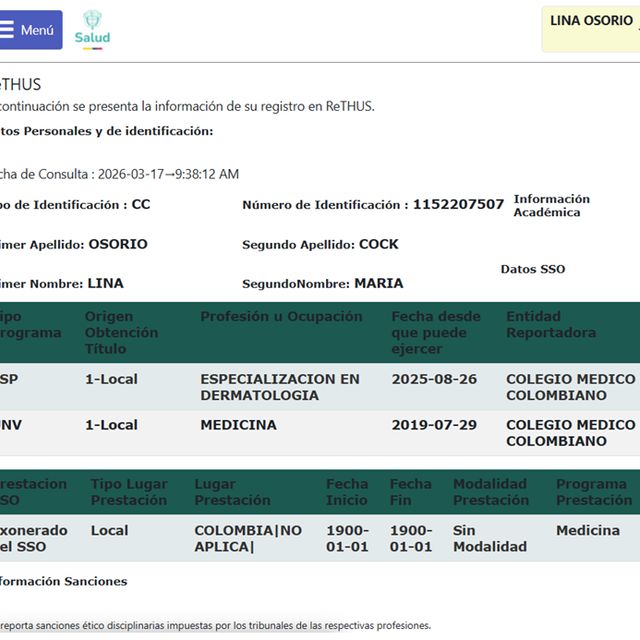
Task: Click the CC identification type value
Action: click(x=141, y=204)
